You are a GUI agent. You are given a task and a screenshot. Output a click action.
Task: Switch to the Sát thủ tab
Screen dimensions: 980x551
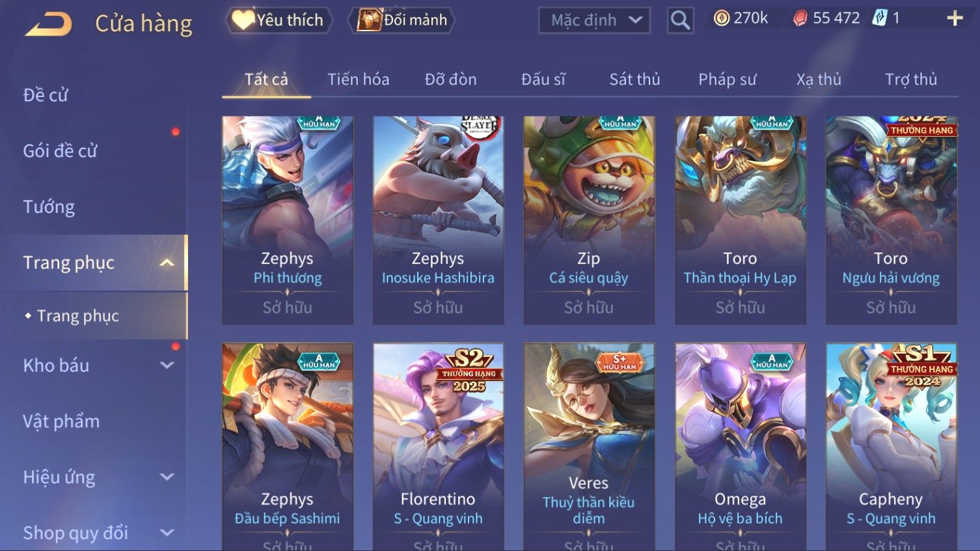(634, 79)
